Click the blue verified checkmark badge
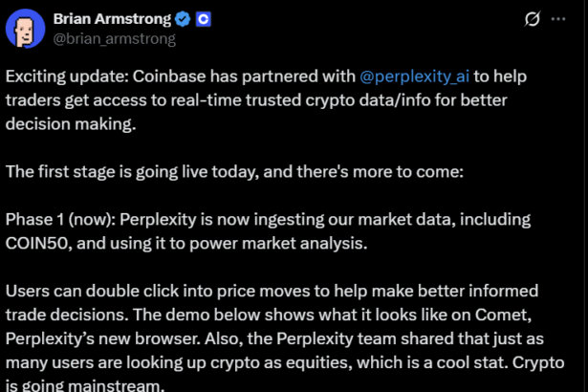The width and height of the screenshot is (588, 392). tap(181, 19)
